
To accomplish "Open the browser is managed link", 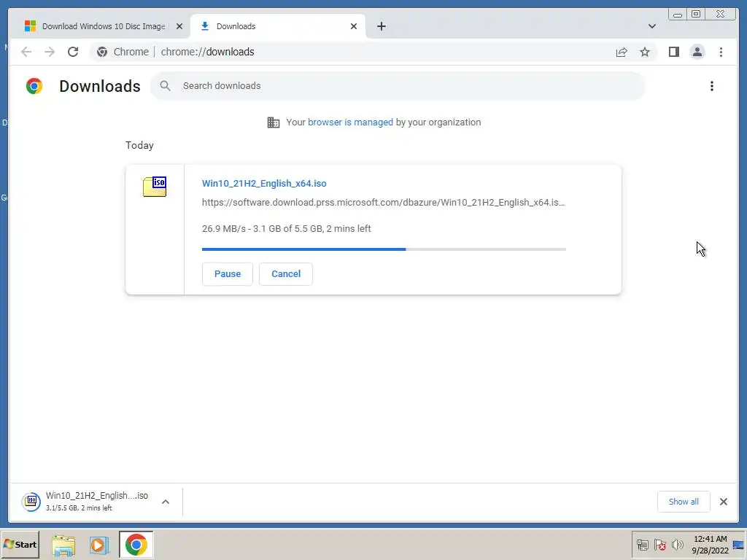I will point(350,122).
